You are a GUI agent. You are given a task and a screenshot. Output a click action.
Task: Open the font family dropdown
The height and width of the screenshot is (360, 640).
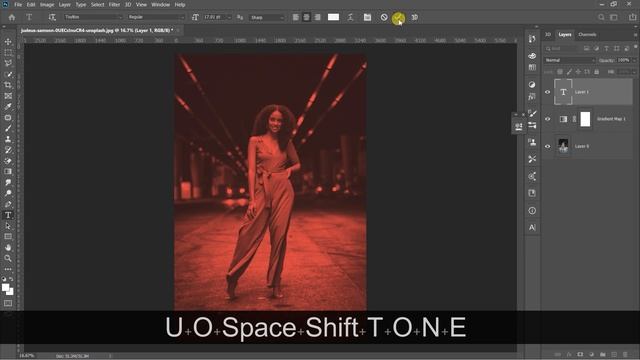coord(93,17)
